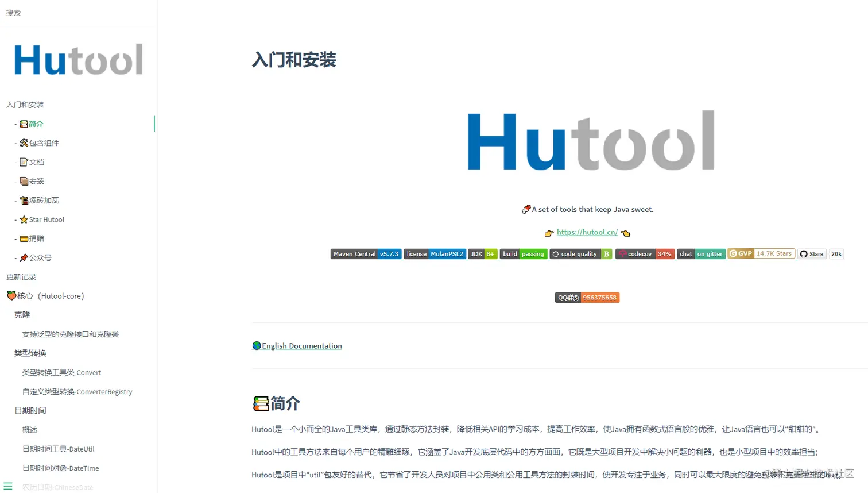Viewport: 868px width, 493px height.
Task: Click the globe icon before English Documentation
Action: (257, 346)
